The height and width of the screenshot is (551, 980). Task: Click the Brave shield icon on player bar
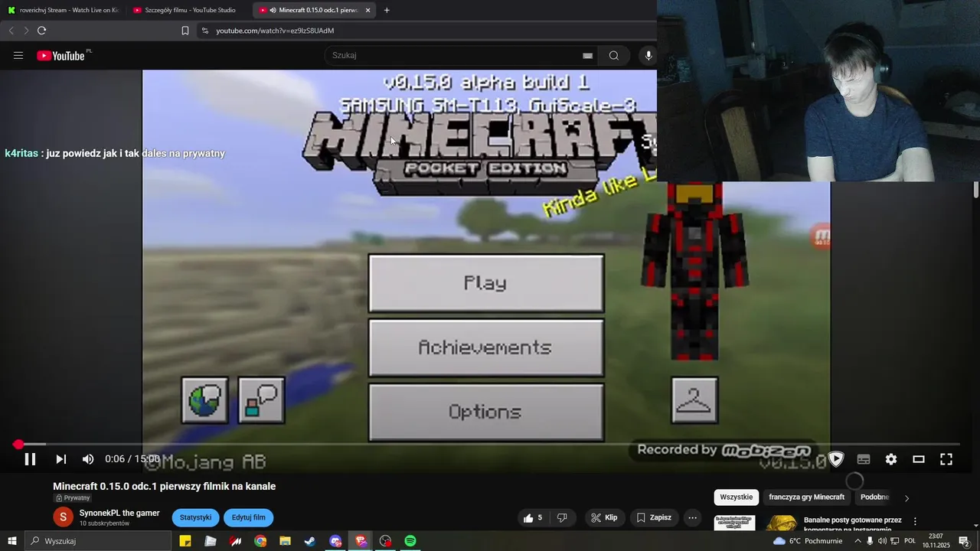(836, 459)
